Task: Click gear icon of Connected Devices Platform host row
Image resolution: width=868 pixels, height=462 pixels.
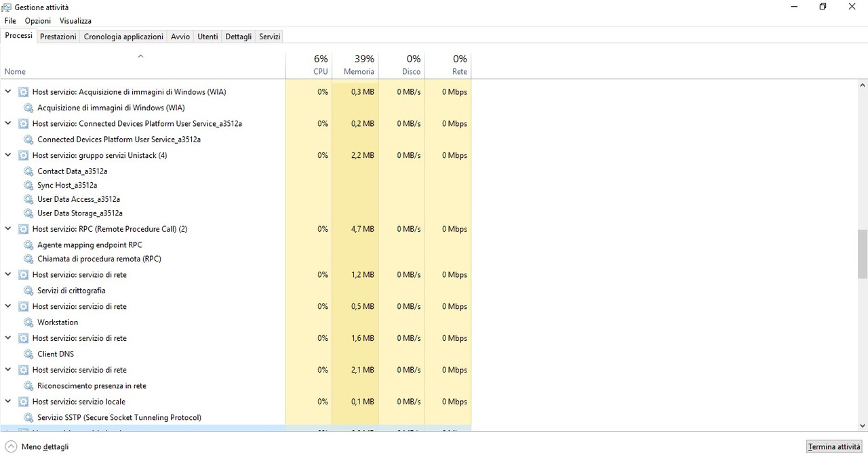Action: (23, 124)
